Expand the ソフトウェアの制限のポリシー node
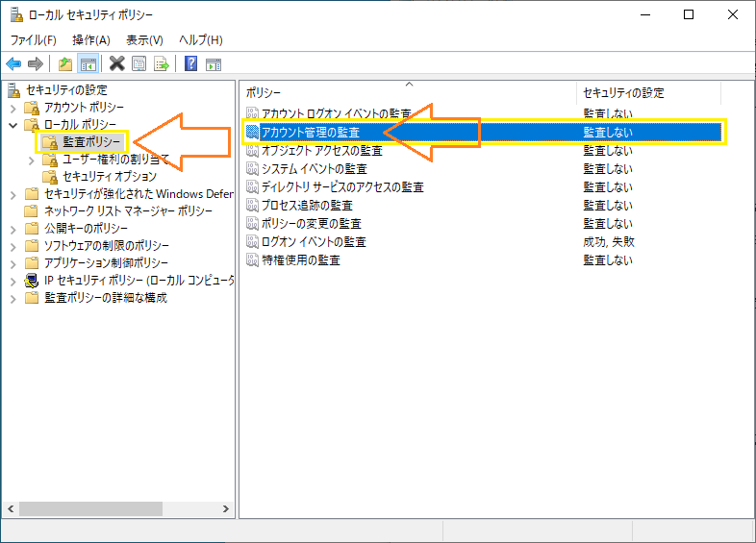756x543 pixels. tap(13, 247)
